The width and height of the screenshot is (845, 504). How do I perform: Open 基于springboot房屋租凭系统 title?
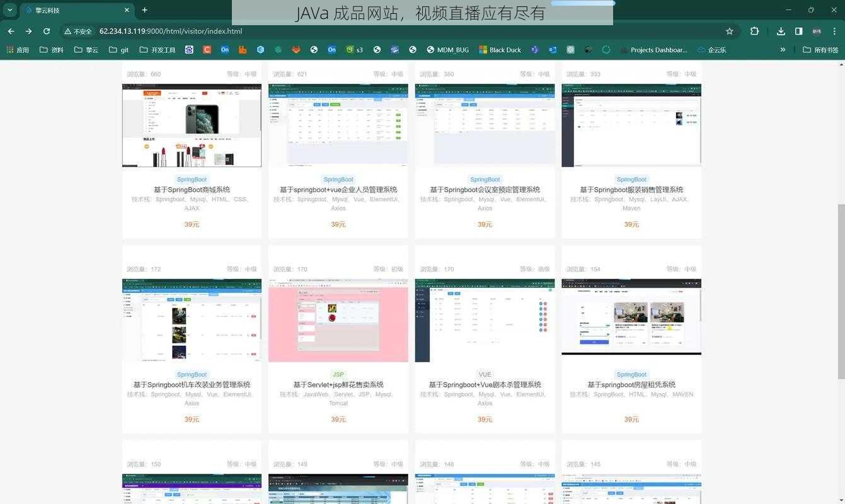(631, 384)
